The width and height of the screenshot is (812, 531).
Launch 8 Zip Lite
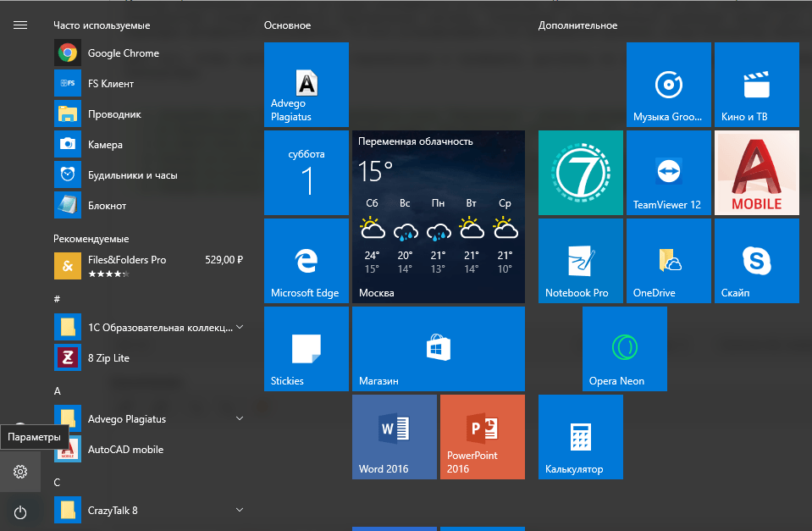[149, 358]
